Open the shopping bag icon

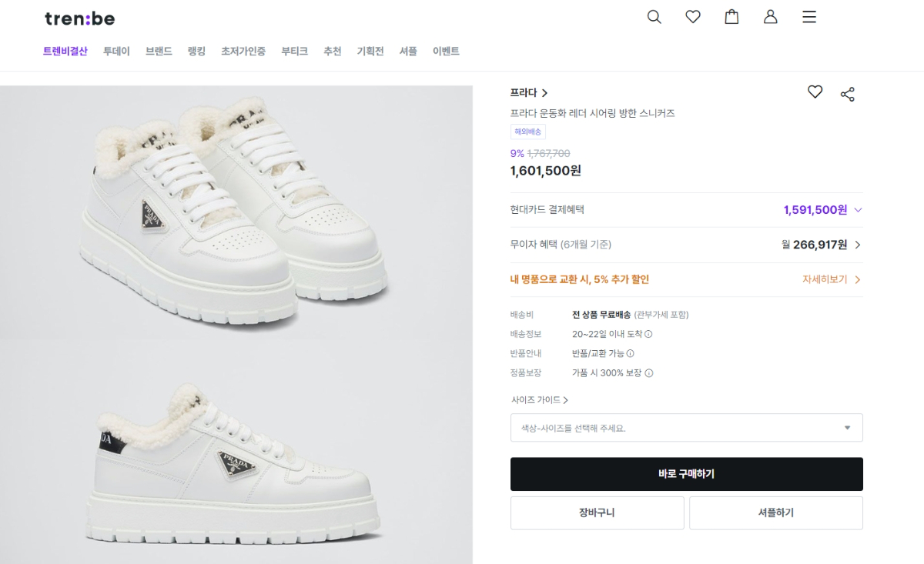point(731,17)
